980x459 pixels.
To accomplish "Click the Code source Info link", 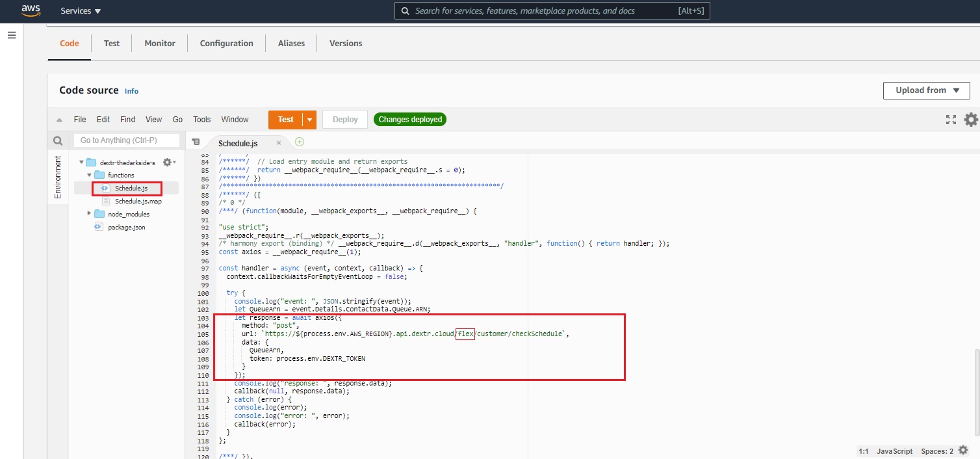I will tap(131, 91).
